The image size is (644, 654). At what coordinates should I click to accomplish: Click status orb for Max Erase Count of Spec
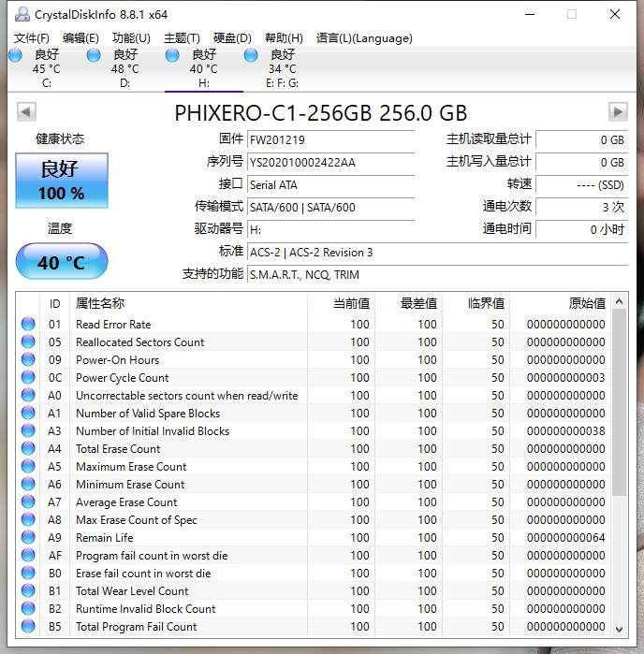(28, 519)
